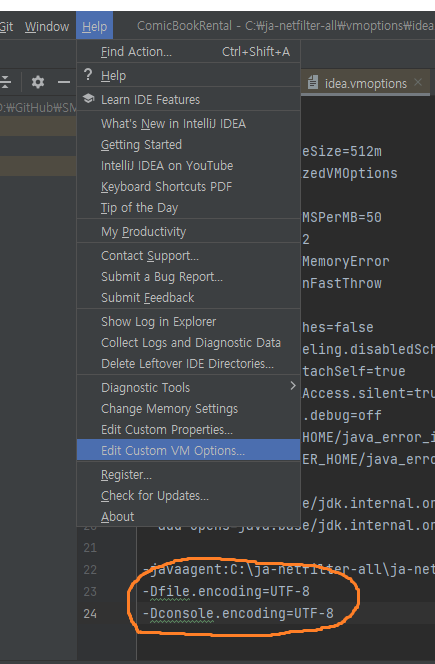Open the Window menu
435x664 pixels.
pos(47,27)
